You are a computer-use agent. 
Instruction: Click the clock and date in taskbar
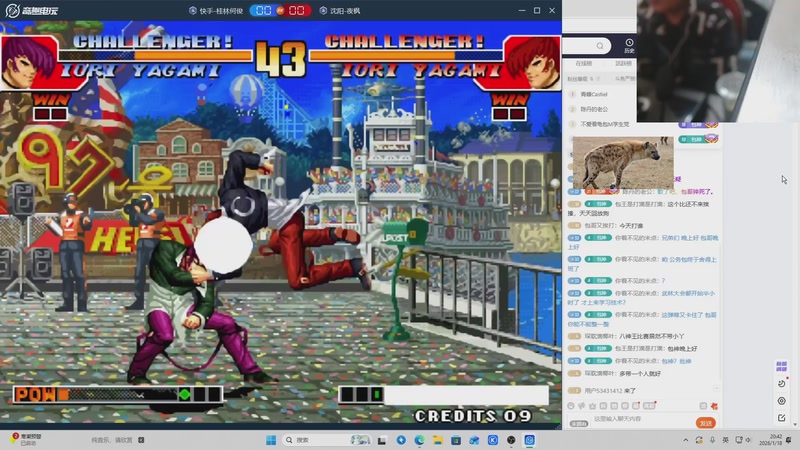771,440
